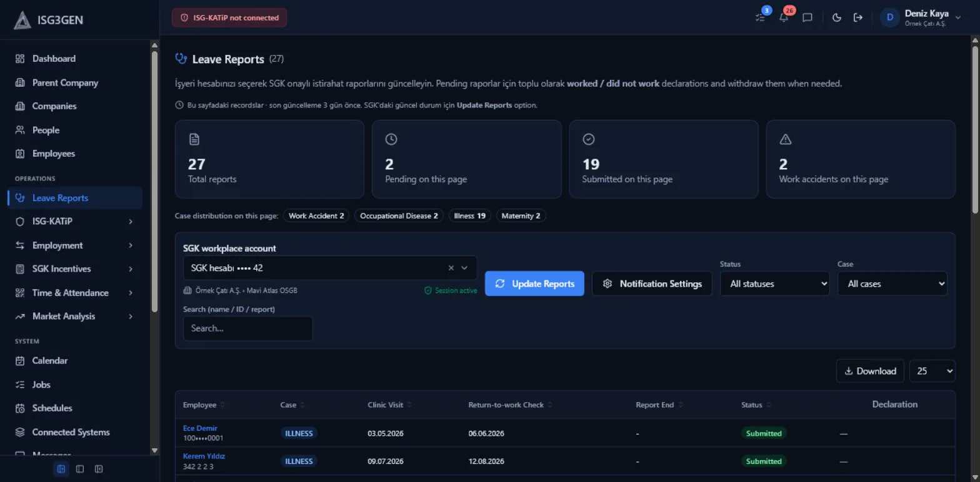Click the stethoscope icon beside Leave Reports title

click(181, 59)
